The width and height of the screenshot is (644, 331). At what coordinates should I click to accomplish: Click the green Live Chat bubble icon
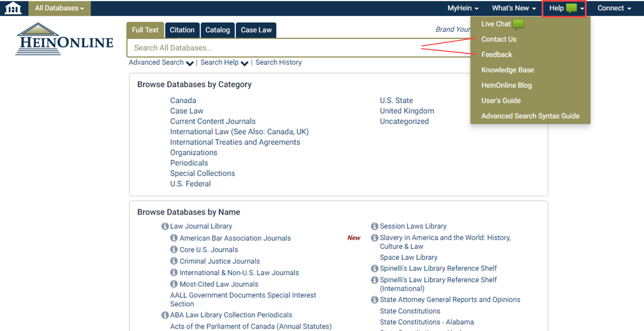coord(518,24)
